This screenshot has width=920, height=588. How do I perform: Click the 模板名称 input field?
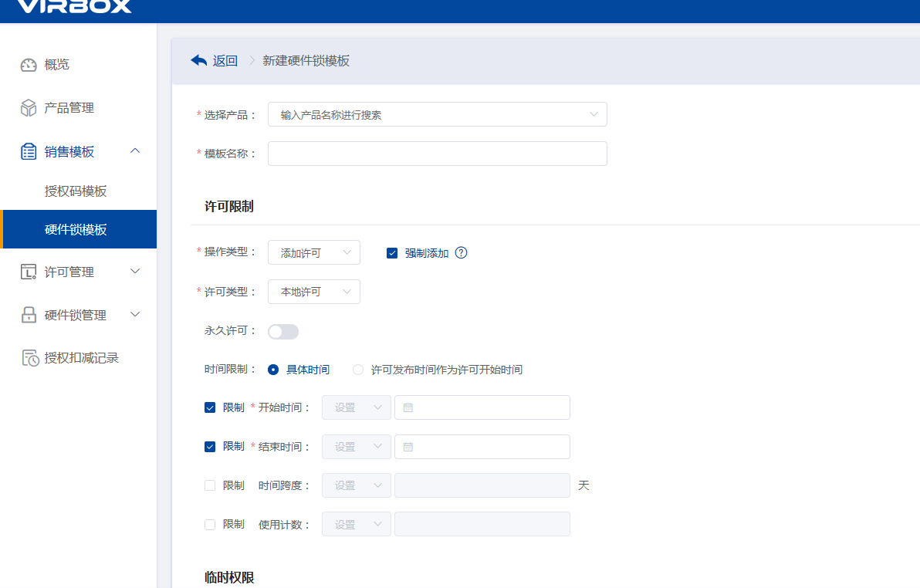point(437,154)
